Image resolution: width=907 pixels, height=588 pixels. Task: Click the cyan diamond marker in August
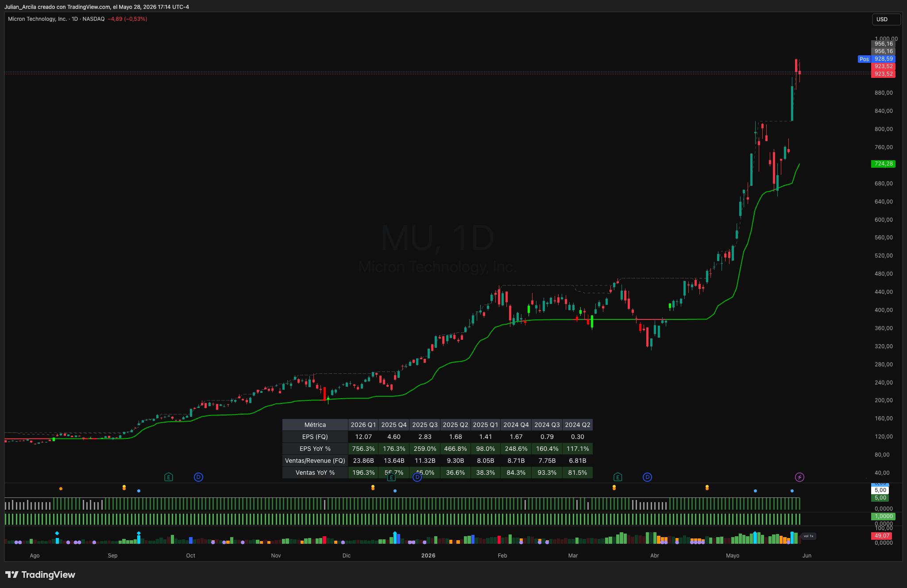point(57,533)
